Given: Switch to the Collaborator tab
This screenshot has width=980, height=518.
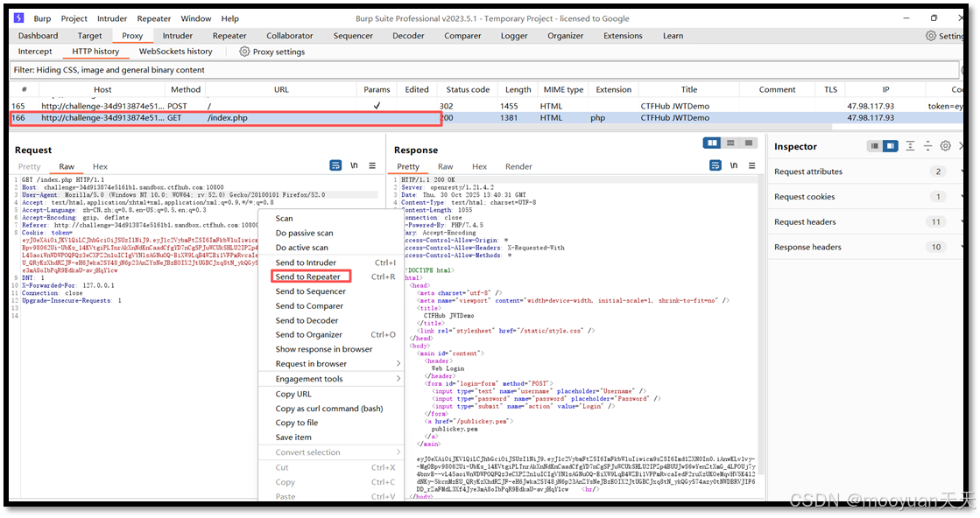Looking at the screenshot, I should [290, 36].
